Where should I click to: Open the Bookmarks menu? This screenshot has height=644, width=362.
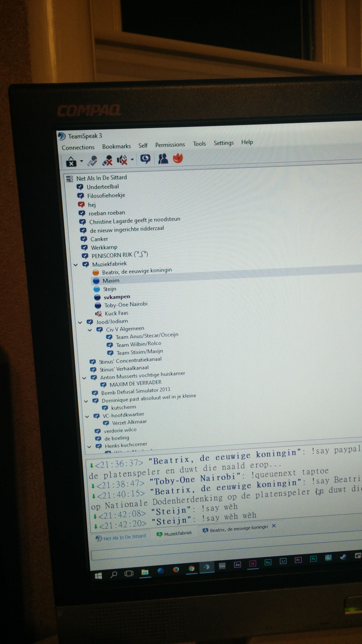pyautogui.click(x=116, y=146)
